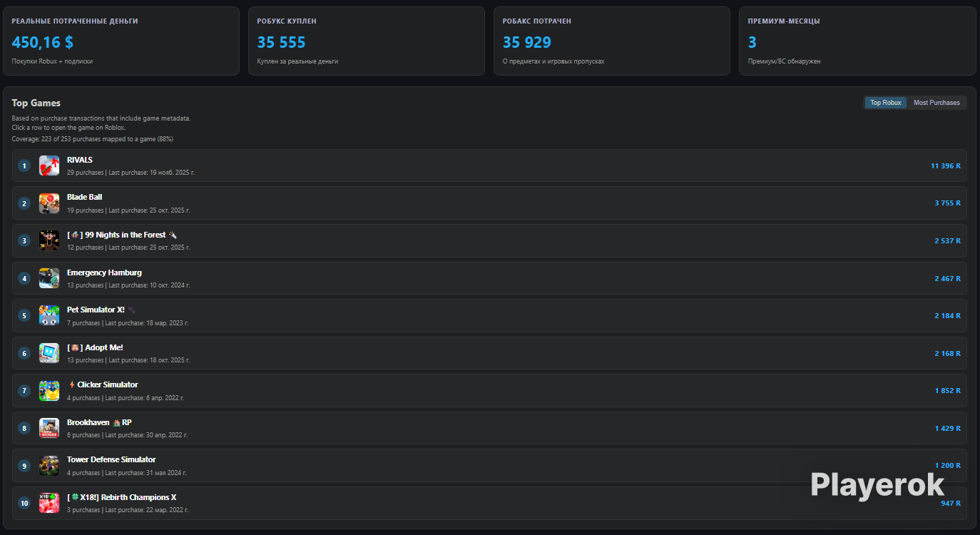This screenshot has height=535, width=980.
Task: Open the Blade Ball game title link
Action: (85, 197)
